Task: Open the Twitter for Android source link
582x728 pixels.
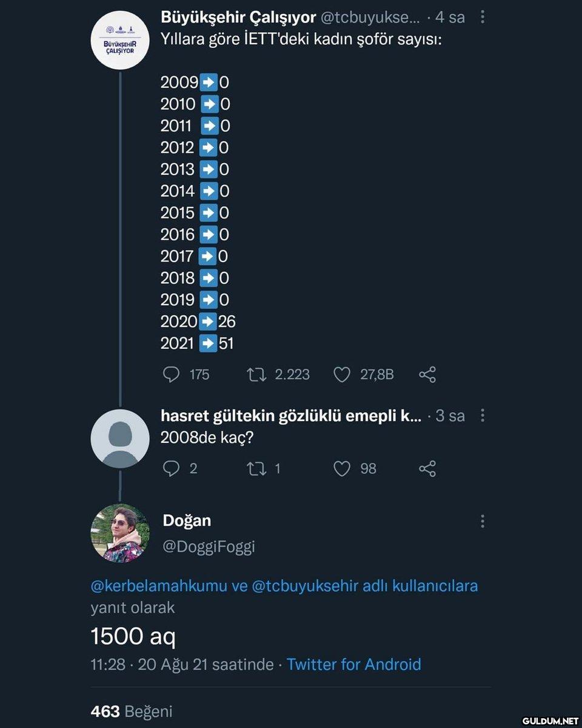Action: tap(353, 664)
